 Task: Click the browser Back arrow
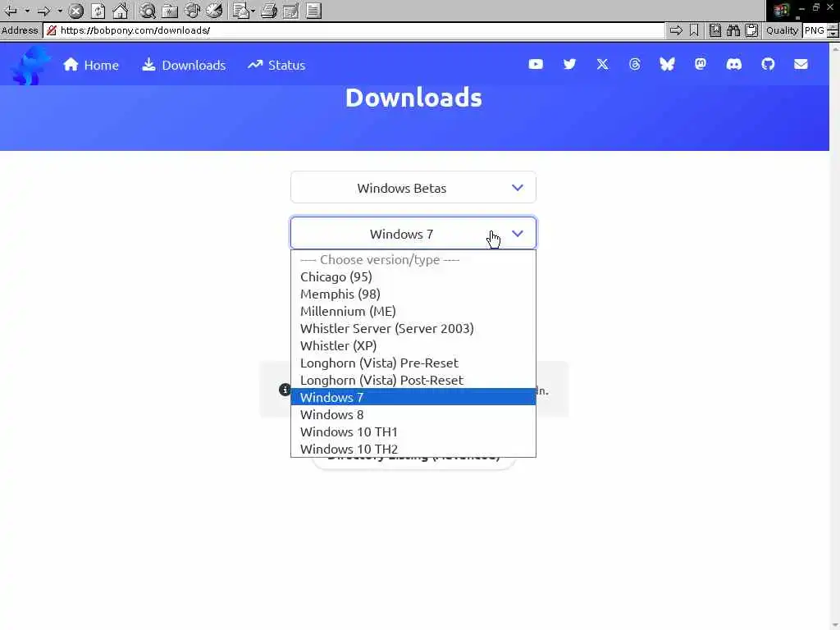tap(10, 10)
